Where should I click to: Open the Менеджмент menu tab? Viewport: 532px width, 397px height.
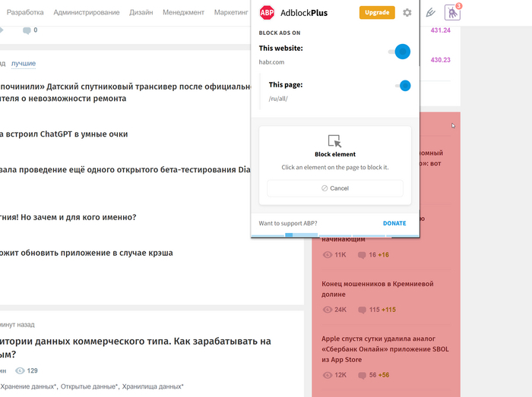[184, 13]
